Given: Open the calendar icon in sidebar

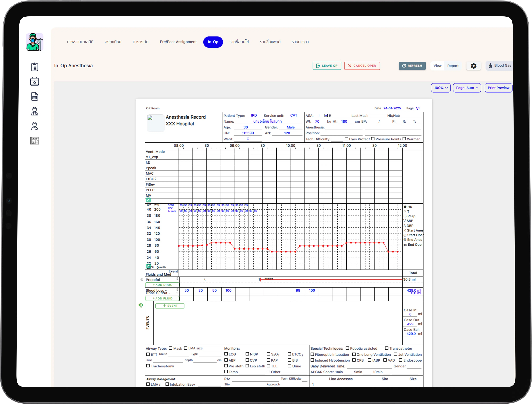Looking at the screenshot, I should (35, 82).
